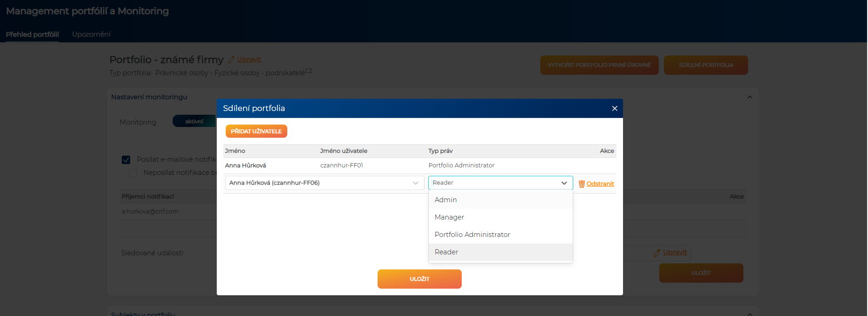Switch to the Přehled portfólií tab
The image size is (868, 316).
tap(32, 34)
